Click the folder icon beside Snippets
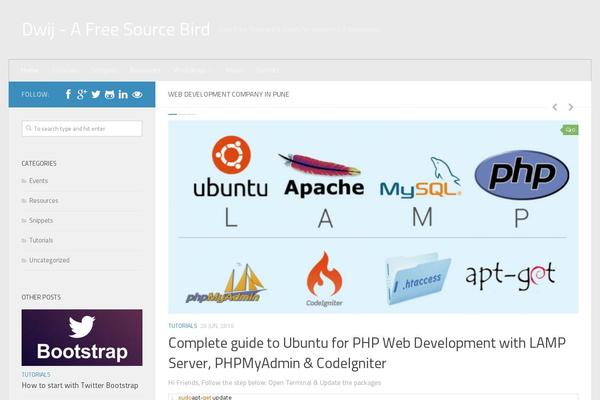Image resolution: width=600 pixels, height=400 pixels. pyautogui.click(x=24, y=221)
